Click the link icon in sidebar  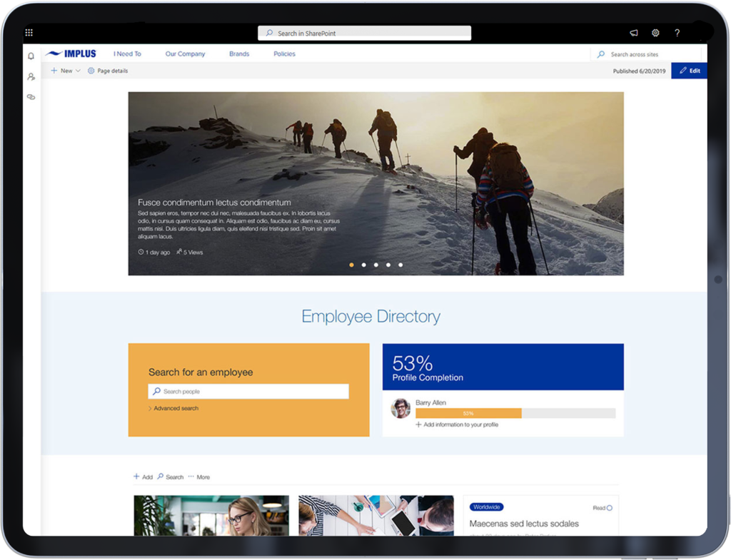click(30, 97)
